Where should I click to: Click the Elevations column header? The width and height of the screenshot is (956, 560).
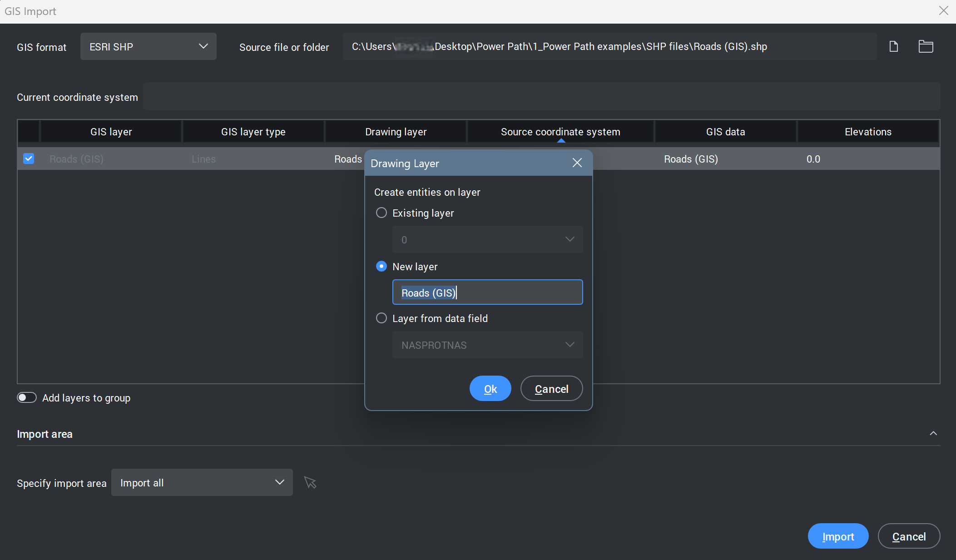click(867, 132)
